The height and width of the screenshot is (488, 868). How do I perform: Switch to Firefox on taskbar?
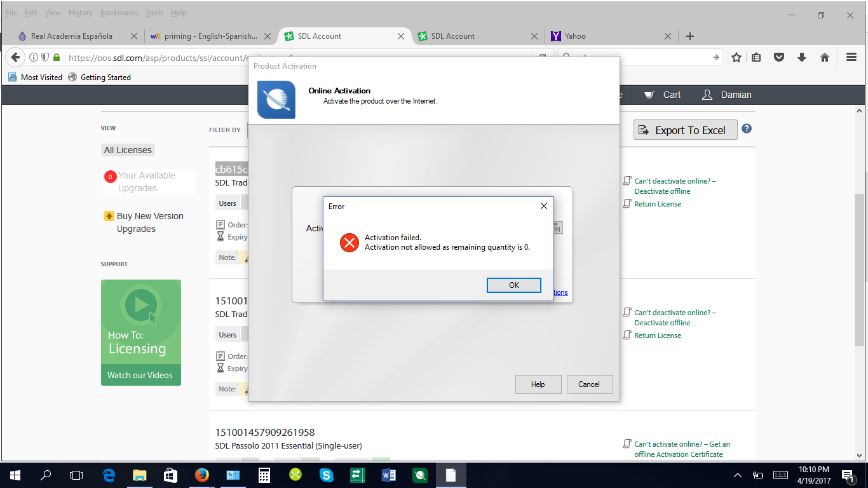pos(202,475)
